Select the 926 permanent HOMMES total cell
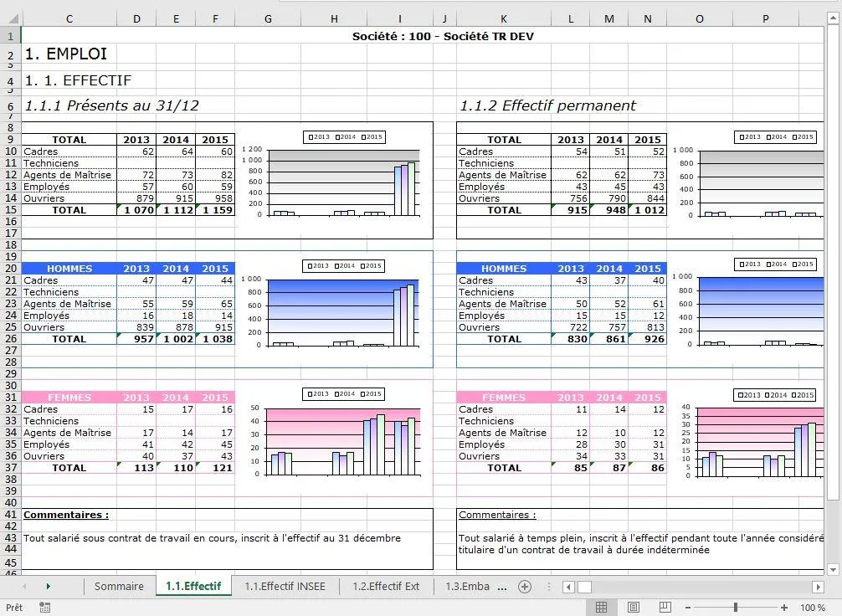Image resolution: width=842 pixels, height=616 pixels. [648, 339]
